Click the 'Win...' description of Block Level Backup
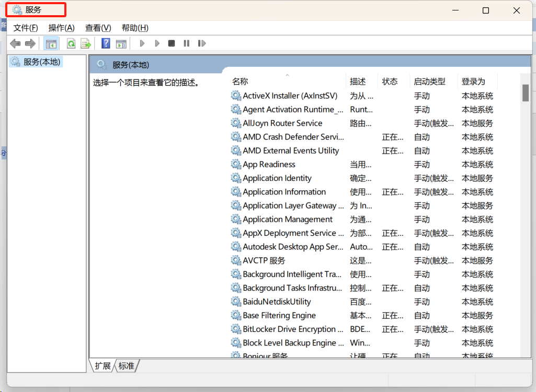The height and width of the screenshot is (392, 536). pos(360,343)
